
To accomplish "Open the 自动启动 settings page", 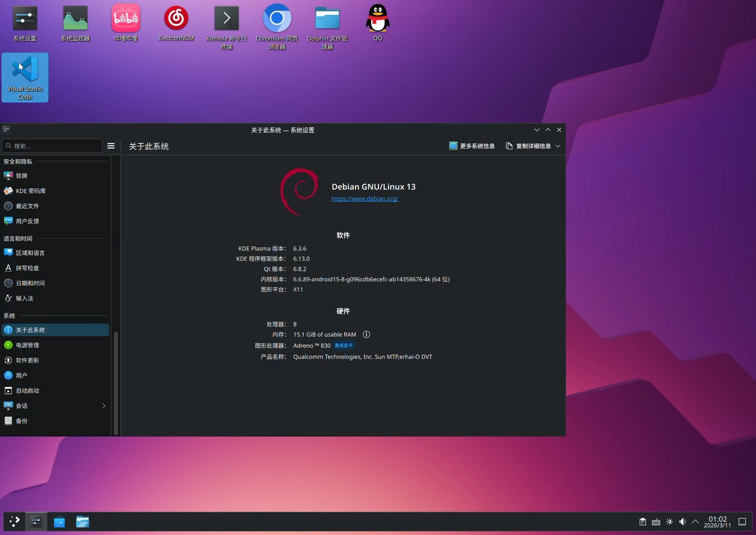I will tap(55, 391).
